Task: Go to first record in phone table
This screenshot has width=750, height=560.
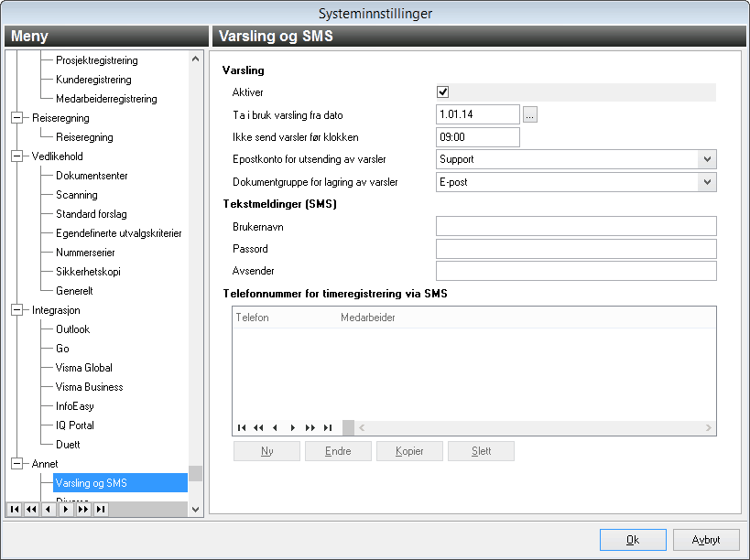Action: [242, 427]
